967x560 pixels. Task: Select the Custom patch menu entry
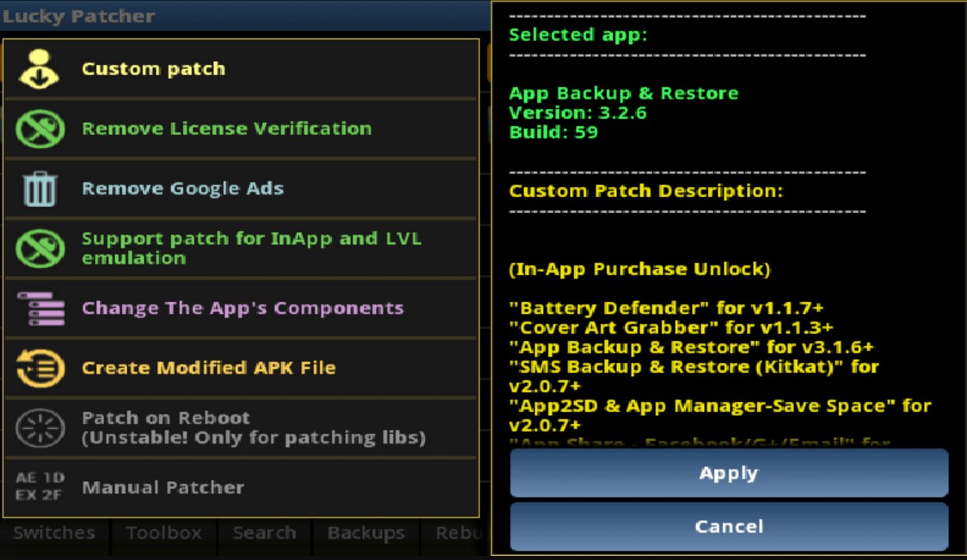coord(240,69)
